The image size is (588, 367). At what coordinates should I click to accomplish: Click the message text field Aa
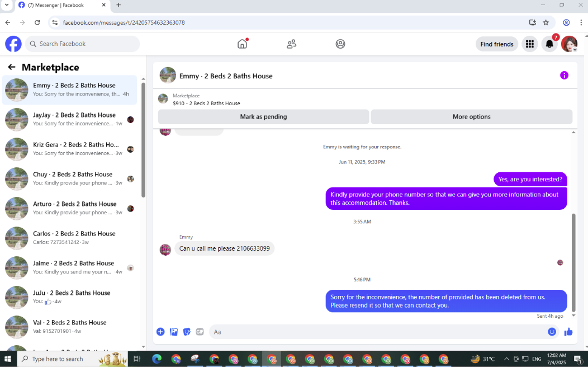point(378,332)
